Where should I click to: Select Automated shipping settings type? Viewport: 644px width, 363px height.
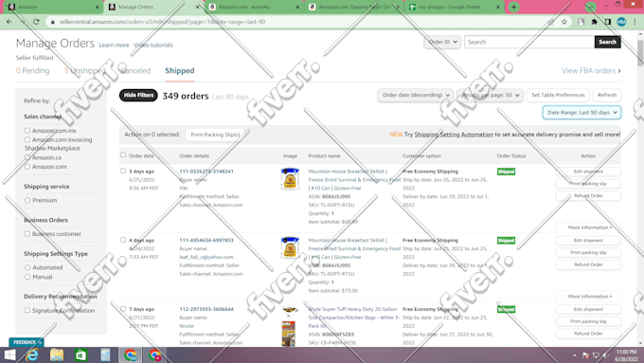(27, 267)
